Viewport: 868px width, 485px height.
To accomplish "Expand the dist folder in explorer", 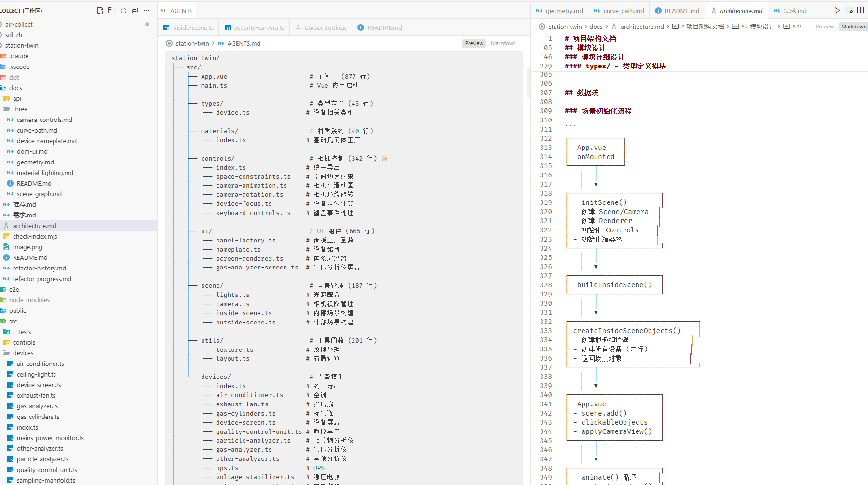I will click(14, 77).
